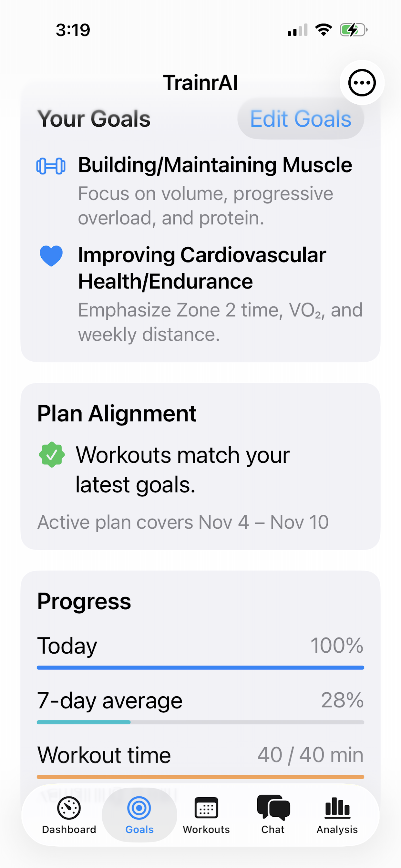Tap the Plan Alignment heading
Viewport: 401px width, 868px height.
tap(117, 413)
